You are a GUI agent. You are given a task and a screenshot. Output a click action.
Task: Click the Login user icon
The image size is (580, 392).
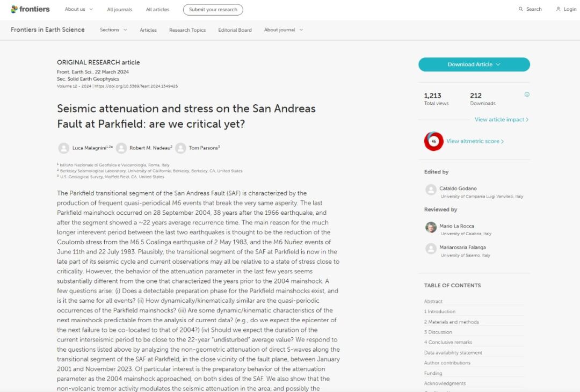[559, 9]
